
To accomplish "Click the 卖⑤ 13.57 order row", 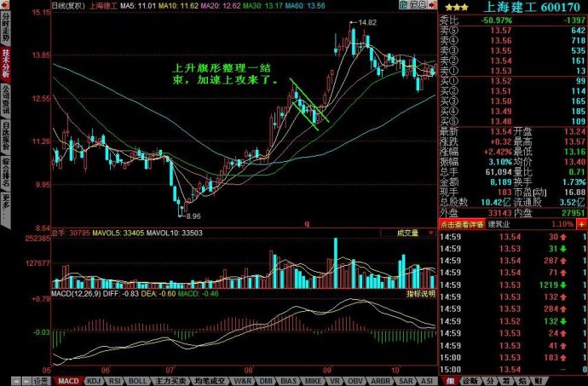I will 513,31.
